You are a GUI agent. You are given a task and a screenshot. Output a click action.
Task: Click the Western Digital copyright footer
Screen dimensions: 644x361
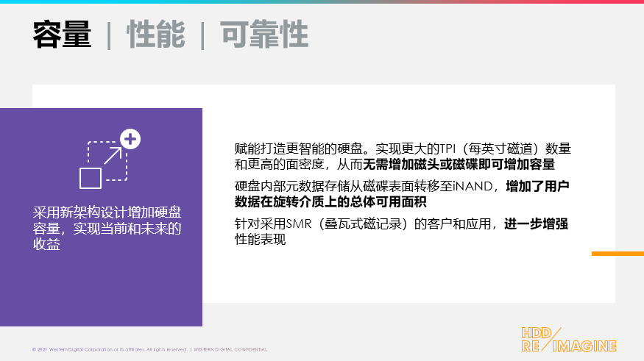110,349
